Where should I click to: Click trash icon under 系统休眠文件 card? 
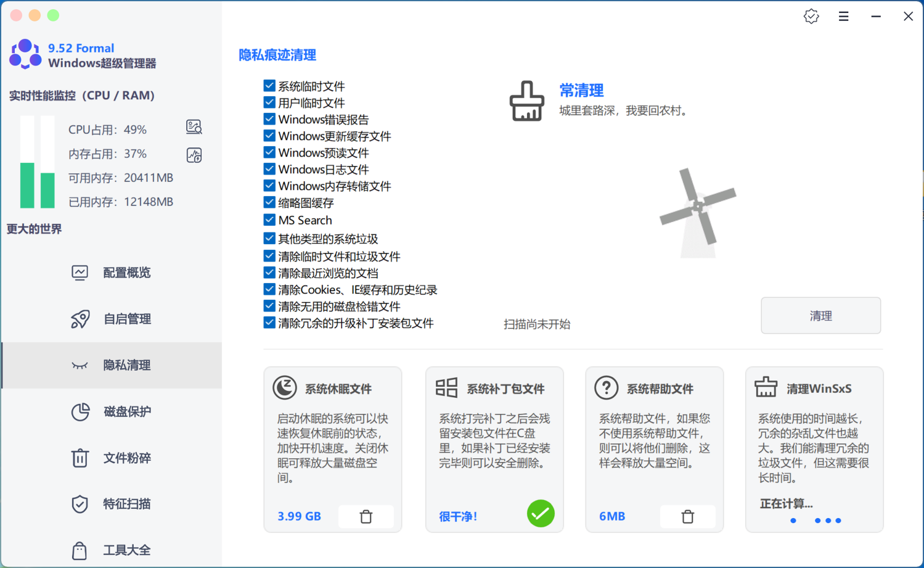tap(366, 517)
